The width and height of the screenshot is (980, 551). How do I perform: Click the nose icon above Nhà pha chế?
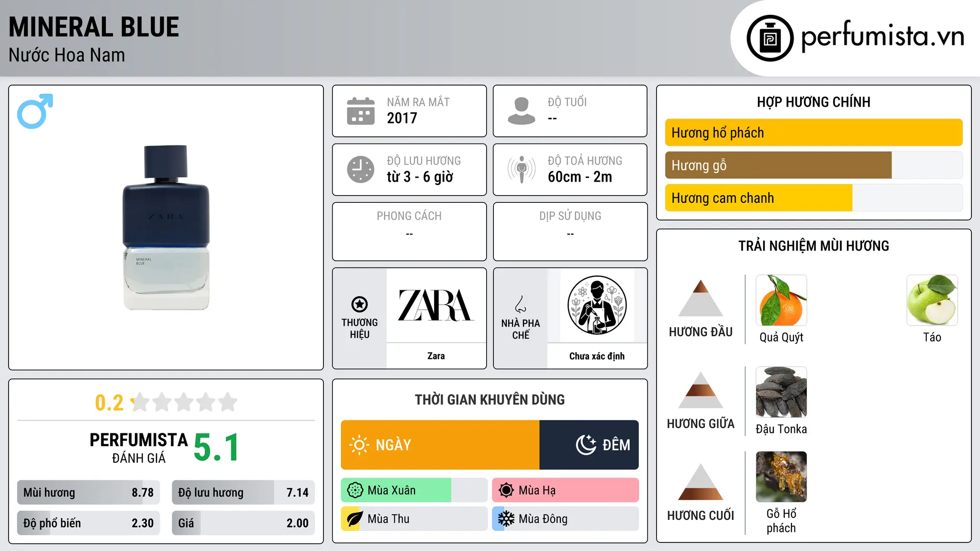point(521,304)
